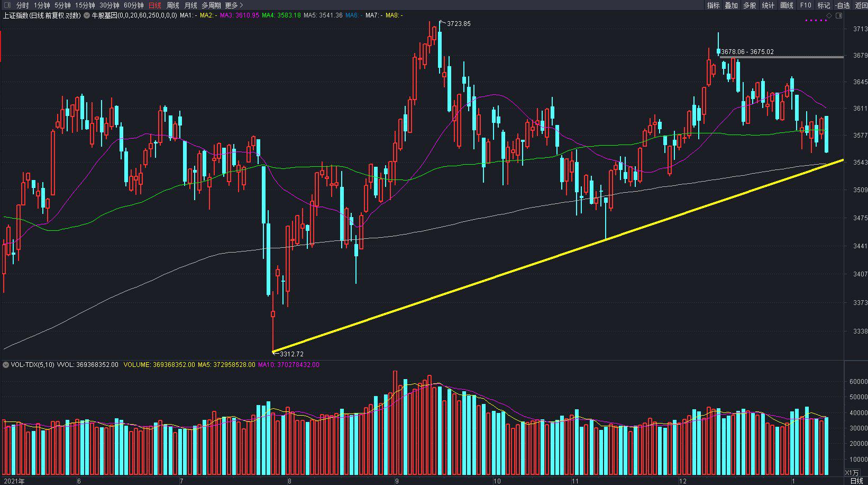Remove from watchlist with -自选
Viewport: 868px width, 485px height.
tap(843, 5)
